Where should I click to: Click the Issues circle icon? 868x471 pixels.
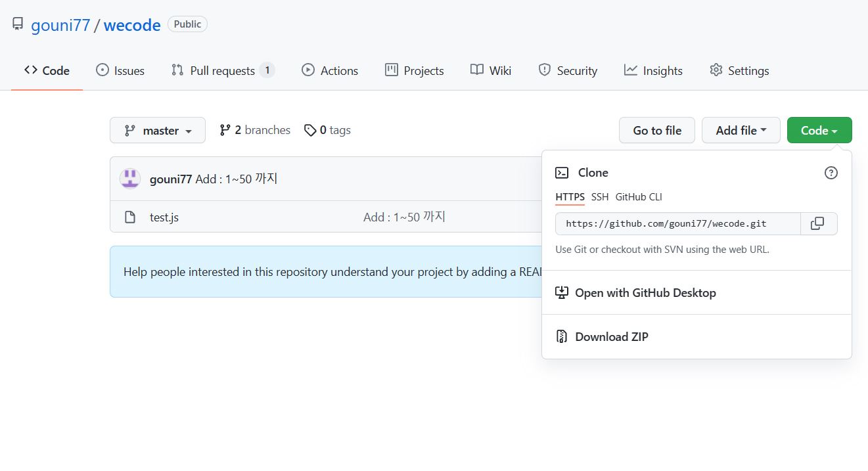click(103, 70)
